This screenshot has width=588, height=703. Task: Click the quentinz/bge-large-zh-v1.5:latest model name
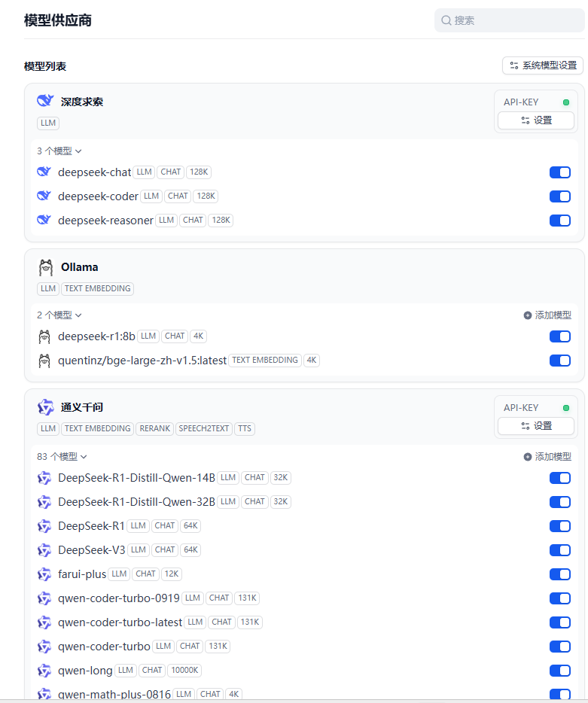[142, 361]
